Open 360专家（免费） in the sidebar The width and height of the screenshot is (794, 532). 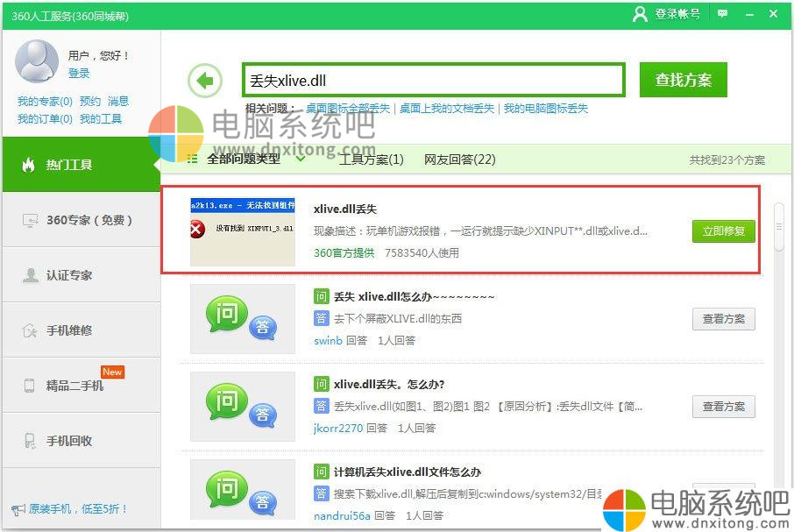(x=81, y=220)
